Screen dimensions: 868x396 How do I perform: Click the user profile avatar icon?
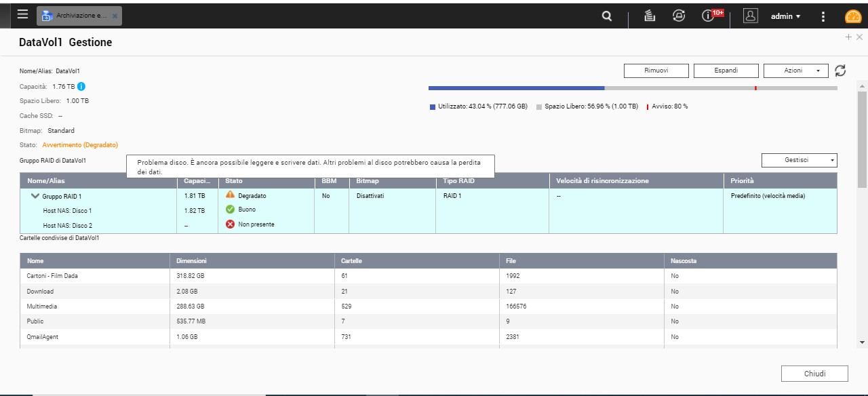click(750, 16)
